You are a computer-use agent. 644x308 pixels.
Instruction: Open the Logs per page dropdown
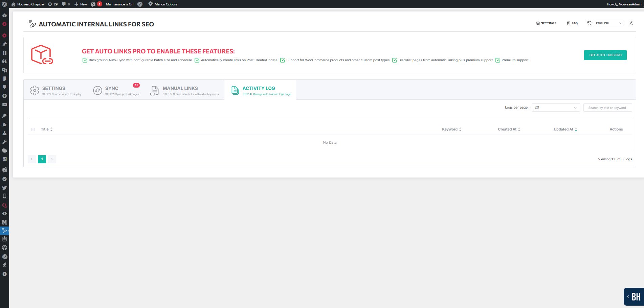555,107
